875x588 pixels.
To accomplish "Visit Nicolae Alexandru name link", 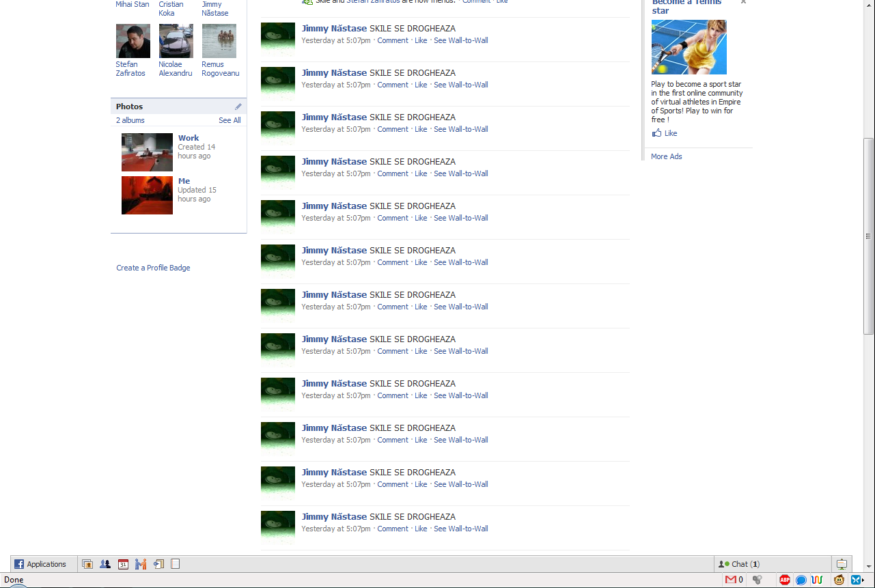I will (176, 69).
